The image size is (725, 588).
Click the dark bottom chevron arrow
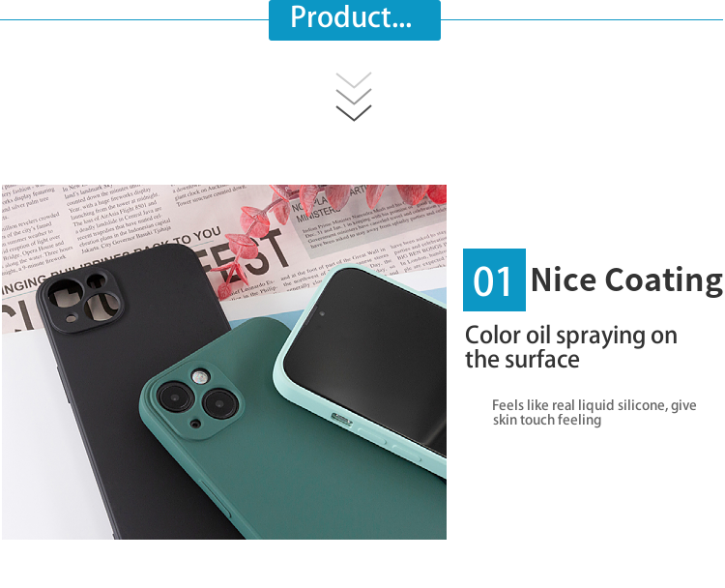[x=354, y=113]
